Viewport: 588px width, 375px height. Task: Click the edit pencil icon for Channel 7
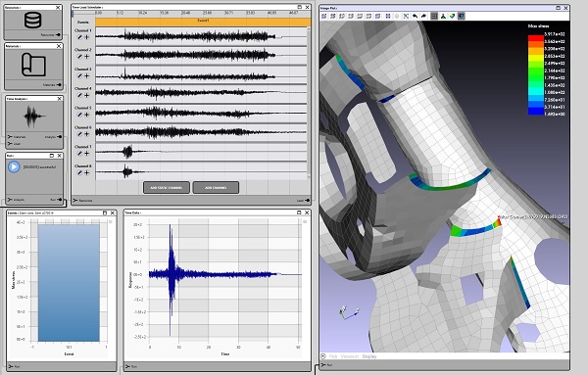(x=80, y=153)
